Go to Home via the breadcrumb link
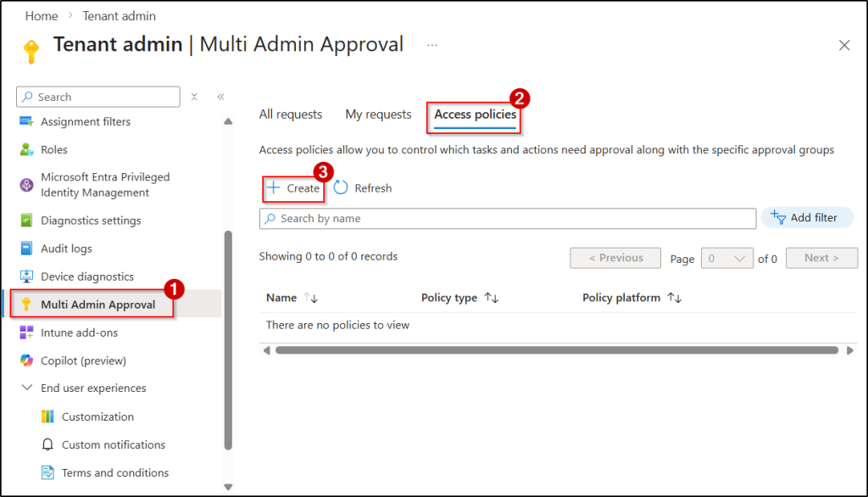 click(41, 15)
